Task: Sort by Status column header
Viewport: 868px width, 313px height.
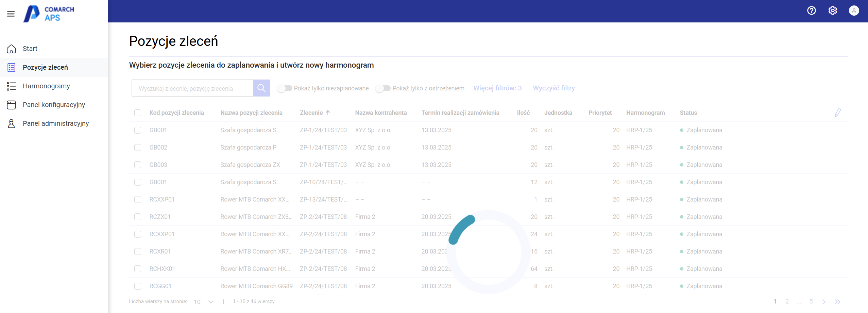Action: pyautogui.click(x=688, y=113)
